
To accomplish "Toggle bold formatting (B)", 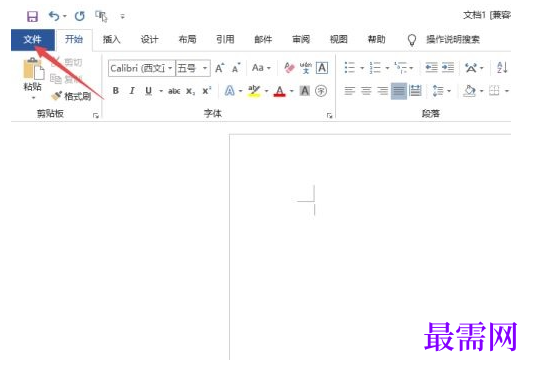I will pyautogui.click(x=116, y=91).
